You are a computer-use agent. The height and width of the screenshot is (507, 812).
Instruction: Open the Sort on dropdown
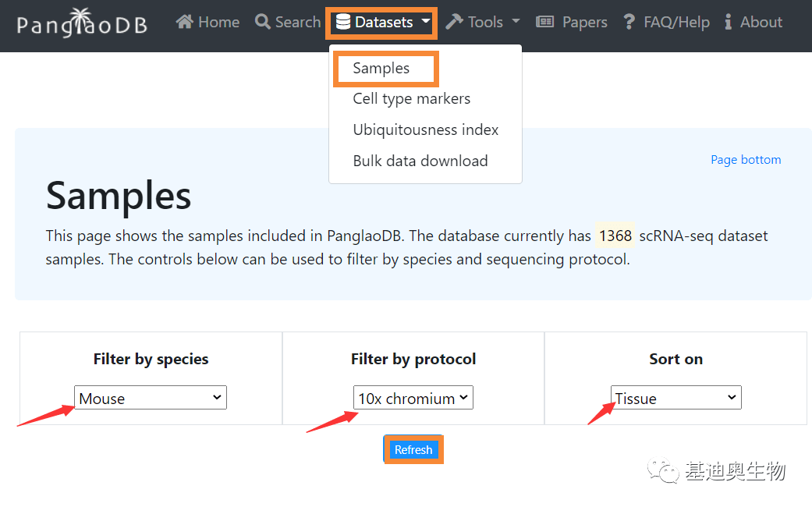(675, 397)
